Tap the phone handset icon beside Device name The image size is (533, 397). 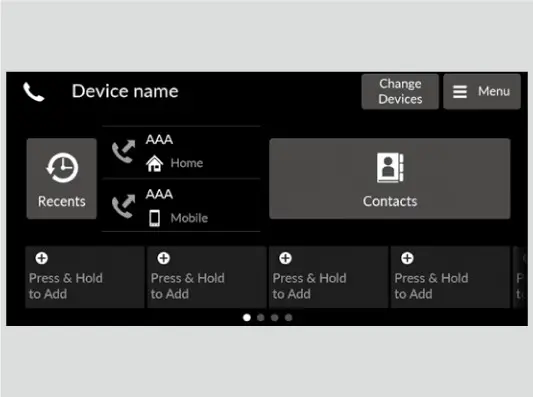pyautogui.click(x=34, y=92)
